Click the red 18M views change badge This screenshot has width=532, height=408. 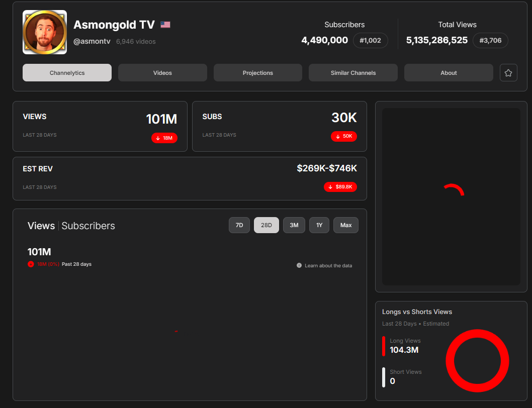(x=164, y=138)
